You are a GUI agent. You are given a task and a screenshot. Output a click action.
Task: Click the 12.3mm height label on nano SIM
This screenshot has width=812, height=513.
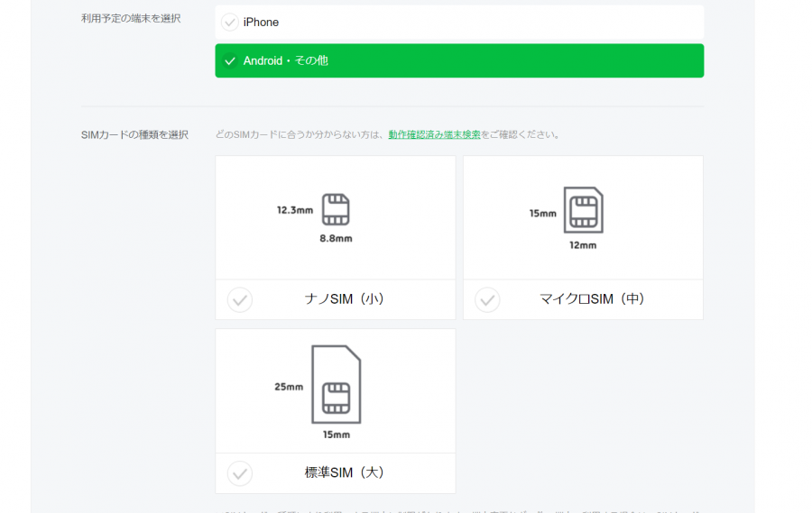click(294, 210)
